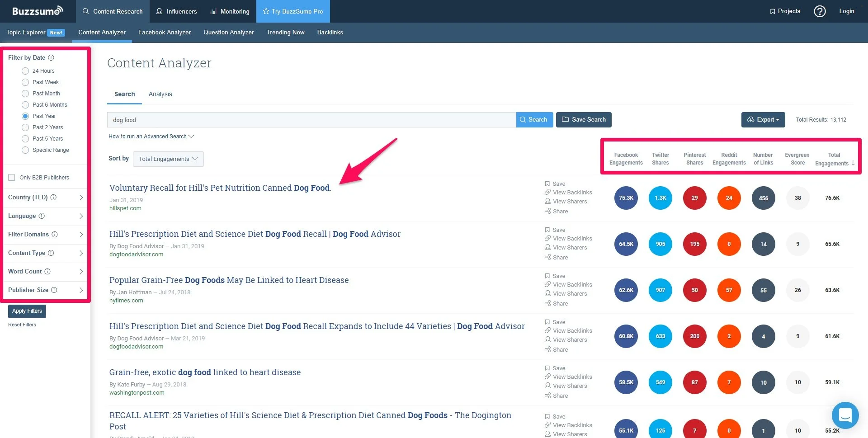The width and height of the screenshot is (868, 438).
Task: Switch to Facebook Analyzer tab
Action: pos(165,33)
